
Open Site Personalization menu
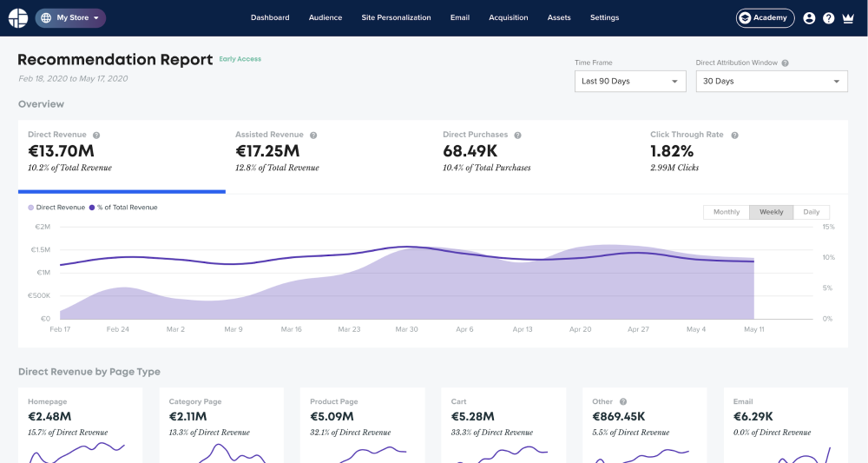(x=396, y=17)
